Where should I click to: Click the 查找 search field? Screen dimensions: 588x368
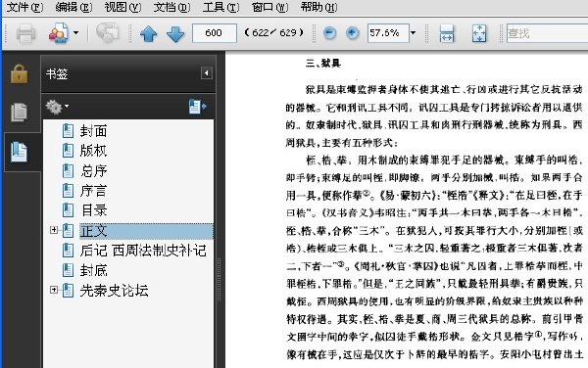click(x=547, y=33)
